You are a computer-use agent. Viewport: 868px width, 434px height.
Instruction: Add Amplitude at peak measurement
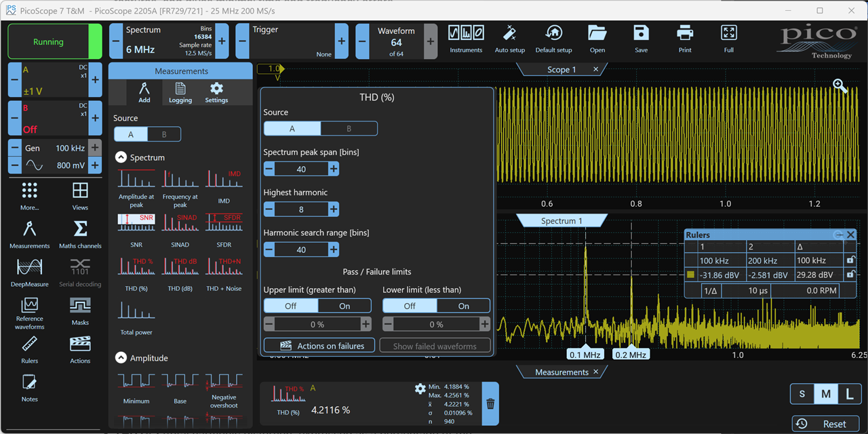tap(136, 189)
